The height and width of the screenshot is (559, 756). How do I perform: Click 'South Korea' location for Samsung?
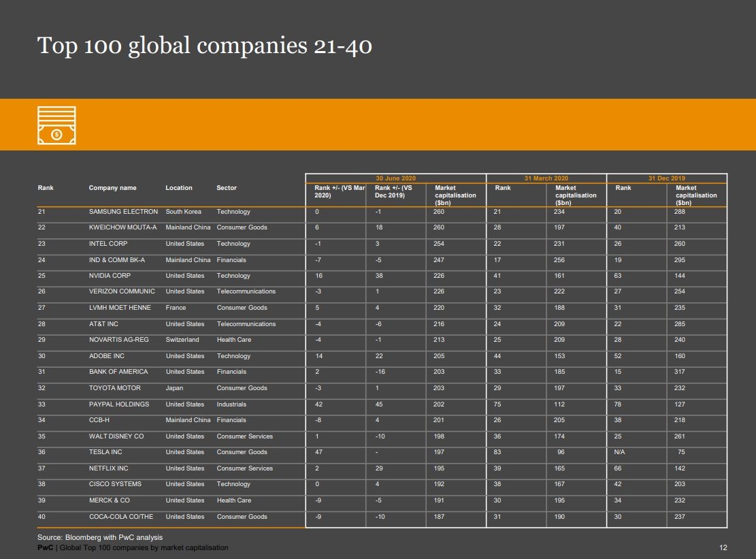click(183, 212)
